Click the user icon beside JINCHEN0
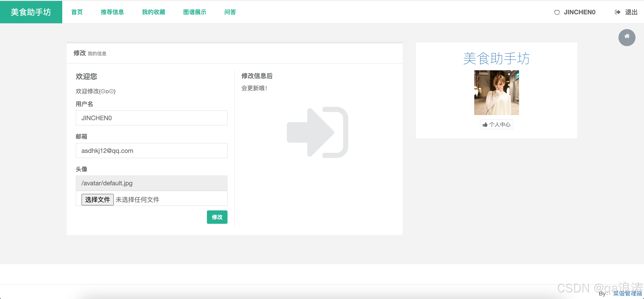The width and height of the screenshot is (644, 299). [x=557, y=12]
